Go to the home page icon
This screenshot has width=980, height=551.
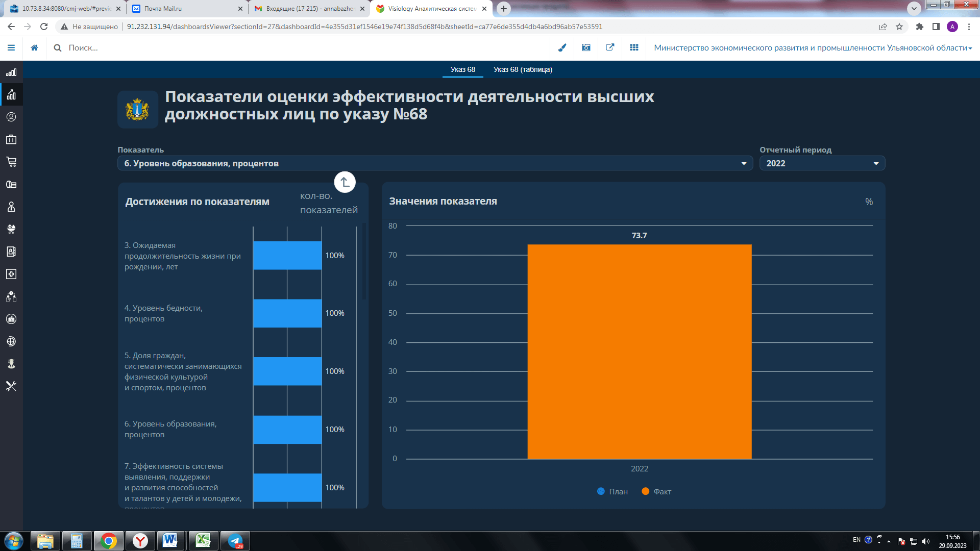[34, 47]
